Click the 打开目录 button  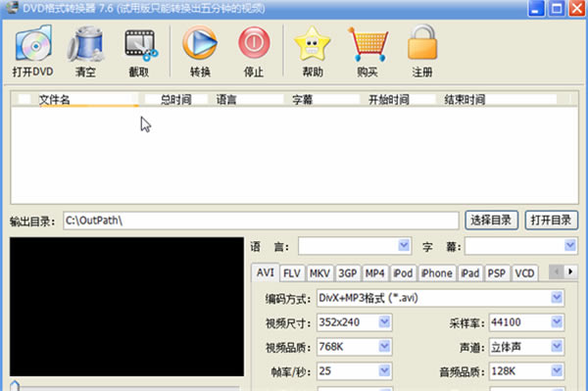(551, 220)
